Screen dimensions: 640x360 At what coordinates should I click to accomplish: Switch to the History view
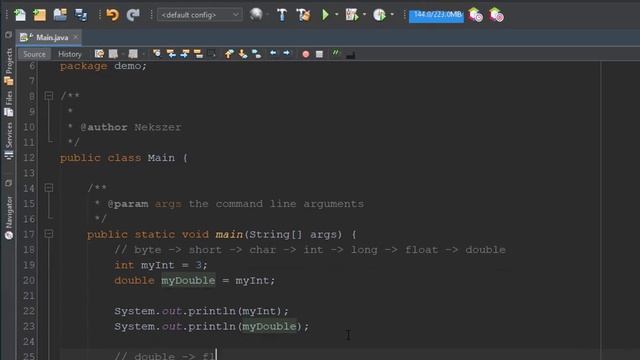pyautogui.click(x=69, y=54)
